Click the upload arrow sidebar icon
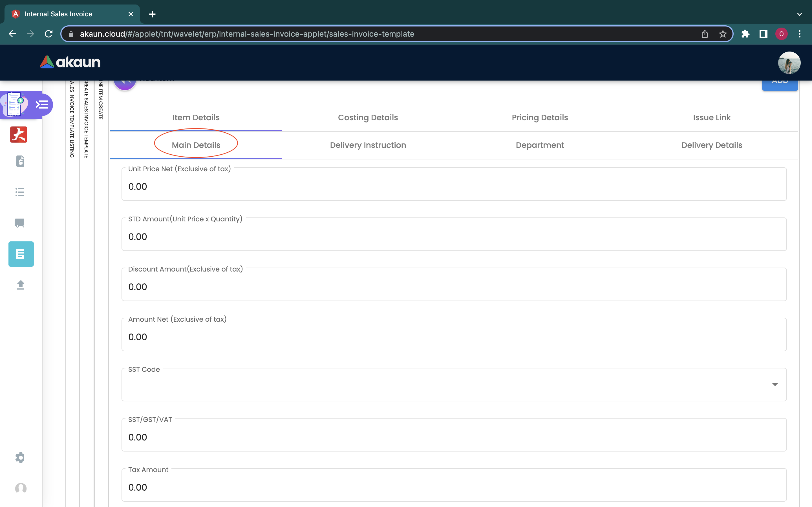 (x=20, y=285)
